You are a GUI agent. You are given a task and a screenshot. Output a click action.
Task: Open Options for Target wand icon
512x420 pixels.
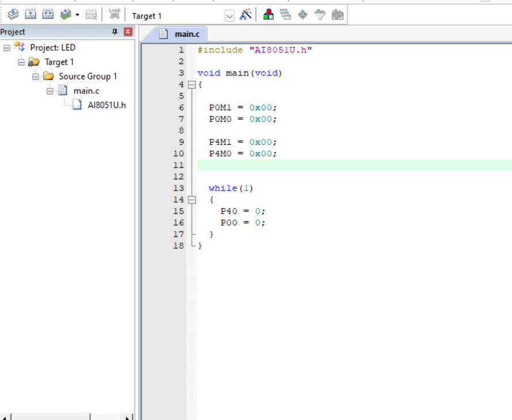pyautogui.click(x=245, y=14)
